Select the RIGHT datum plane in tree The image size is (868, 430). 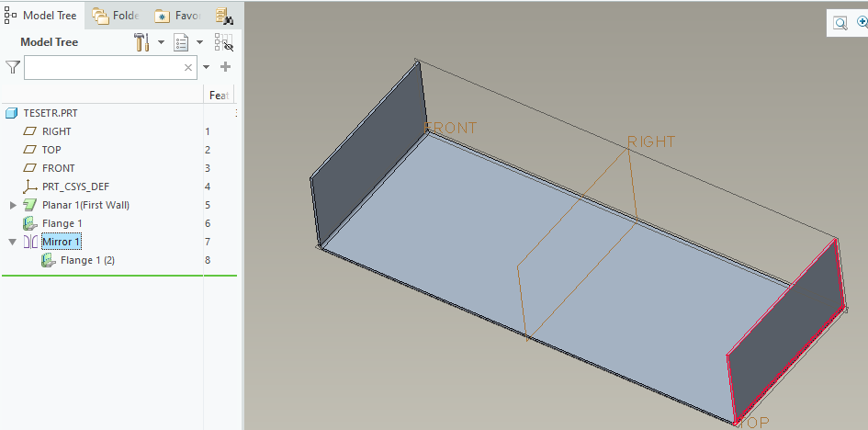point(56,131)
